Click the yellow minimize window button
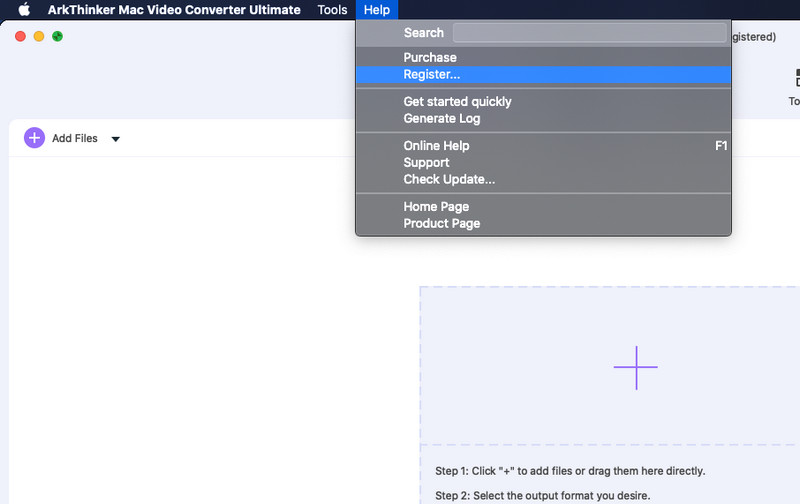The height and width of the screenshot is (504, 800). pyautogui.click(x=39, y=36)
